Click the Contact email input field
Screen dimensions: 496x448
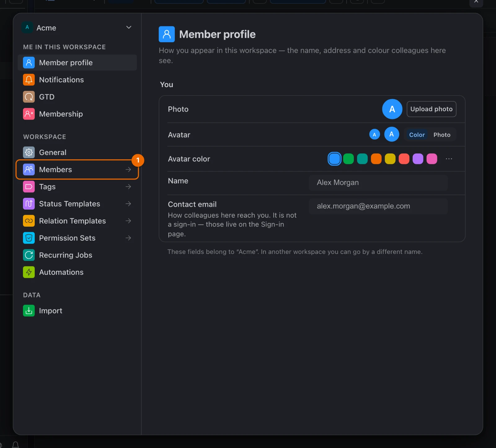(378, 206)
